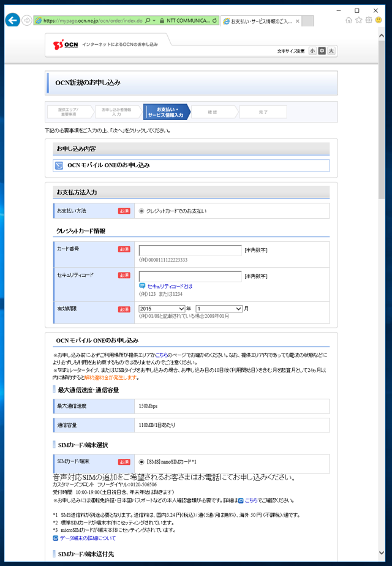Image resolution: width=392 pixels, height=566 pixels.
Task: Click the 150Mbps speed value
Action: click(148, 406)
